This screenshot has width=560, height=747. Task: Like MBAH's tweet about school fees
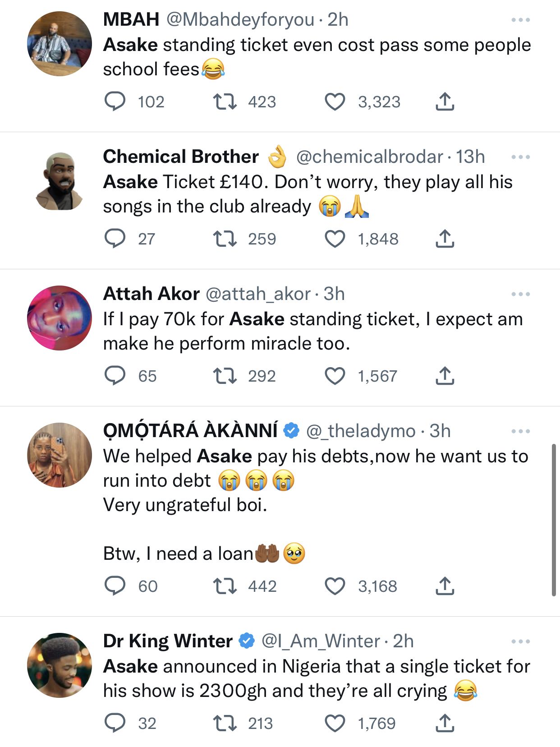point(335,102)
